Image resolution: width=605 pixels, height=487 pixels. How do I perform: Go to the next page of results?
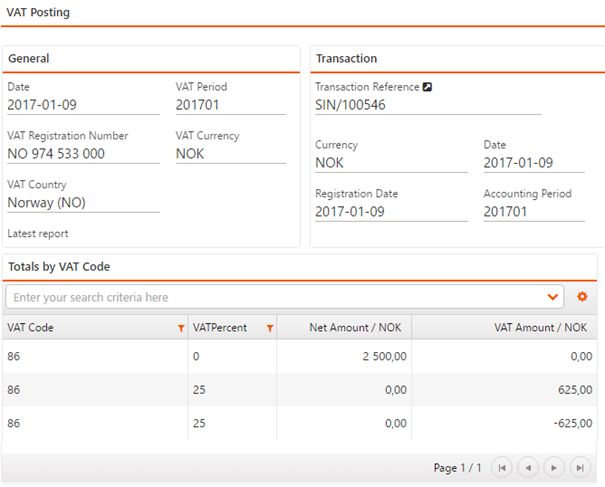click(x=554, y=467)
